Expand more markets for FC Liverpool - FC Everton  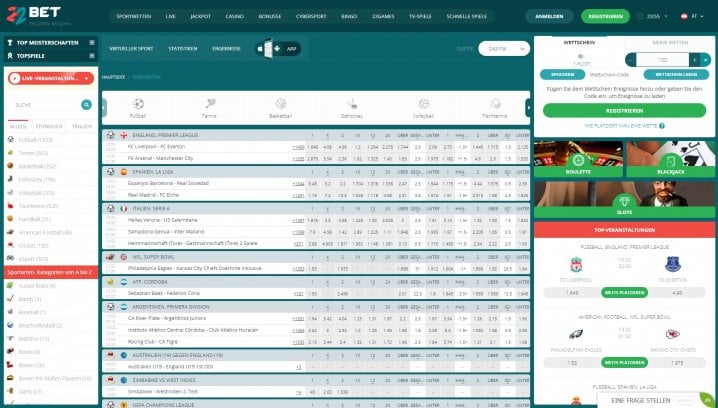(x=298, y=147)
